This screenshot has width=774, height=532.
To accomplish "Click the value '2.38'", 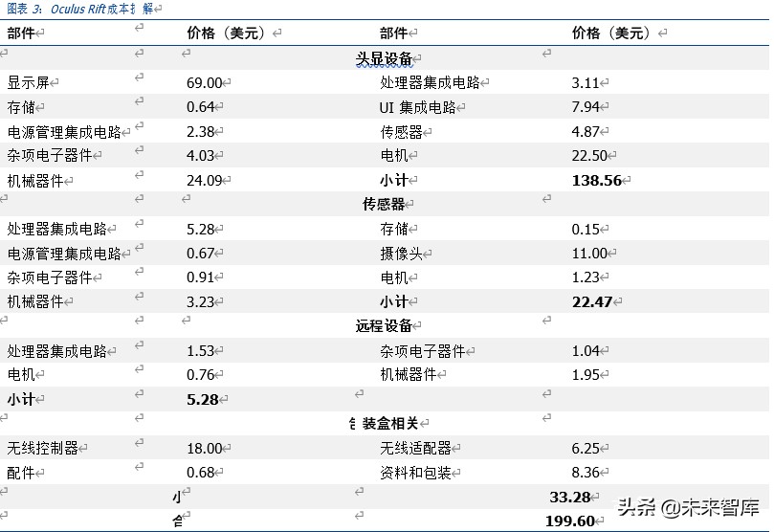I will coord(200,132).
